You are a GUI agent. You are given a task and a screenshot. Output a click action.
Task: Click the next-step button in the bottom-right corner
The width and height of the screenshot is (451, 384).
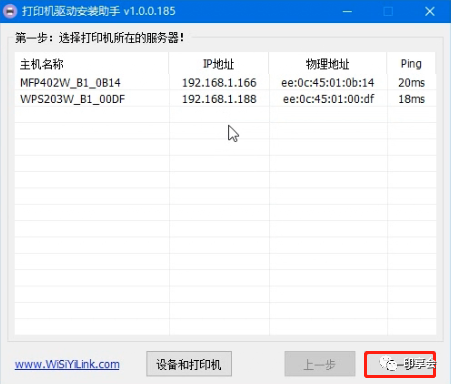400,364
